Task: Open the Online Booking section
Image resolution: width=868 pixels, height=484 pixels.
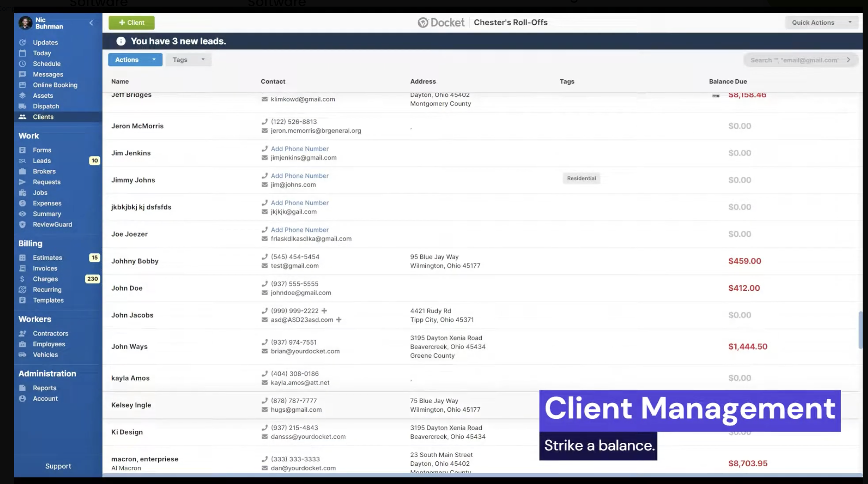Action: [x=55, y=85]
